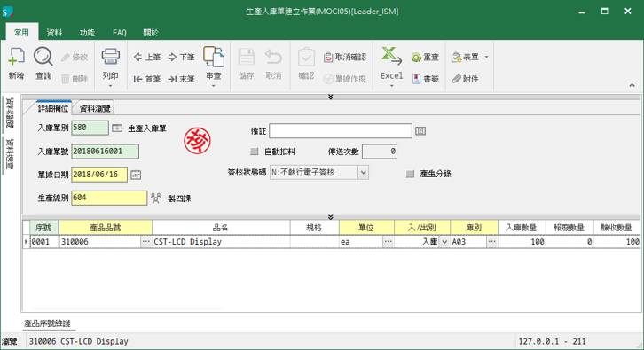Click the 生產線別 field 604
Viewport: 644px width, 350px height.
click(x=109, y=198)
